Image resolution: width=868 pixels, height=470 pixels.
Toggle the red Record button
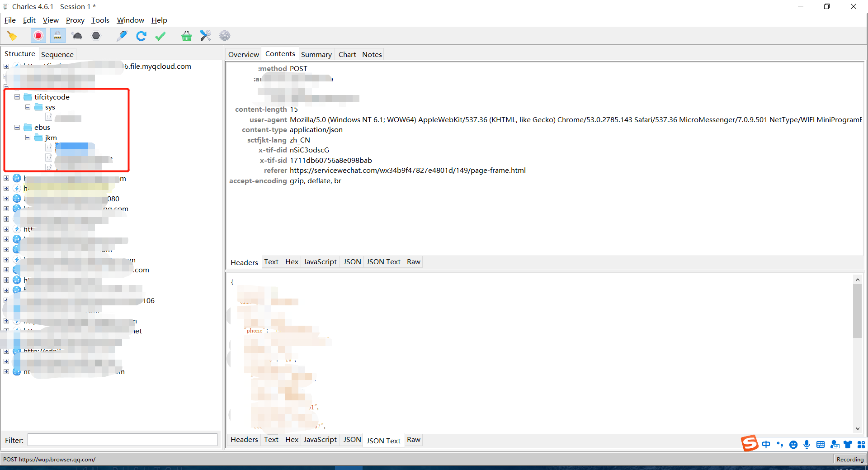[38, 36]
